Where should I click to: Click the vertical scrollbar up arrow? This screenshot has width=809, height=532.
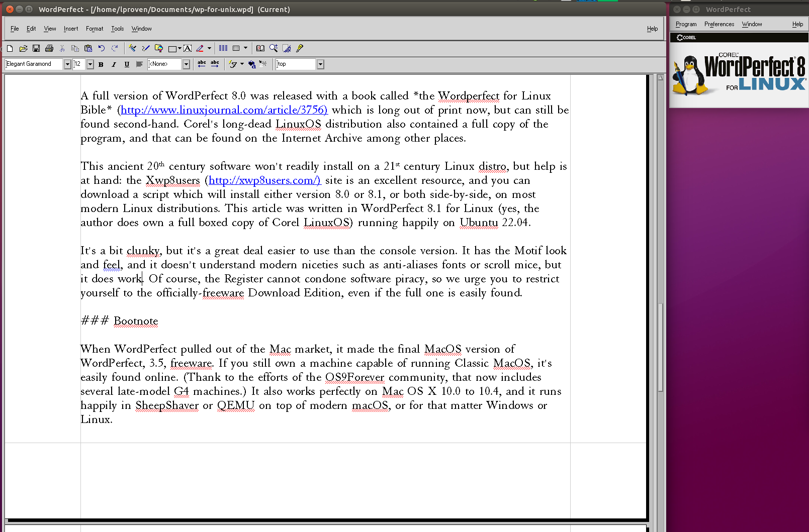point(660,77)
